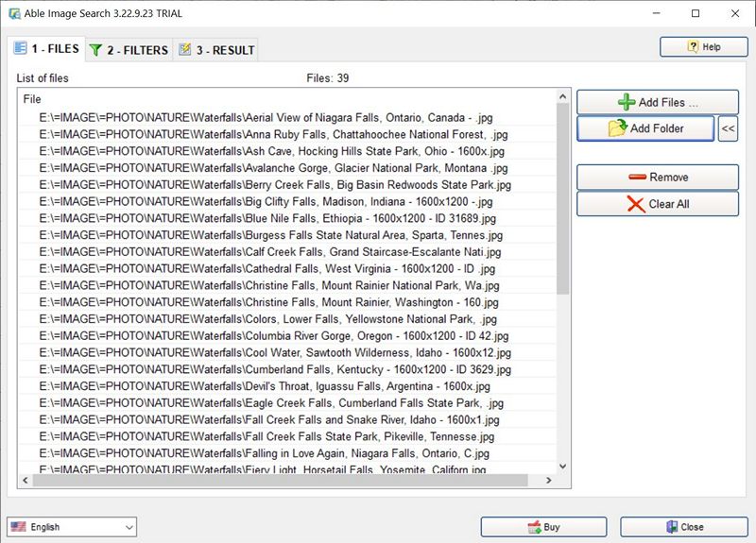
Task: Click the green funnel Filters tab icon
Action: click(95, 50)
